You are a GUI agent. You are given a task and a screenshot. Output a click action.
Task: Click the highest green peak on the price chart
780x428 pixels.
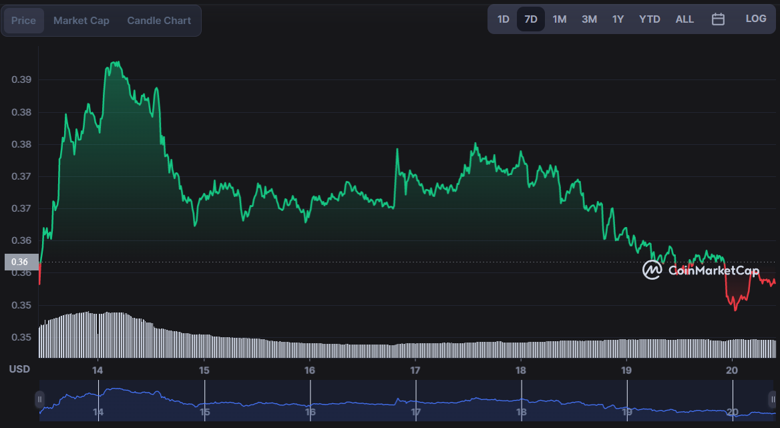[x=116, y=63]
